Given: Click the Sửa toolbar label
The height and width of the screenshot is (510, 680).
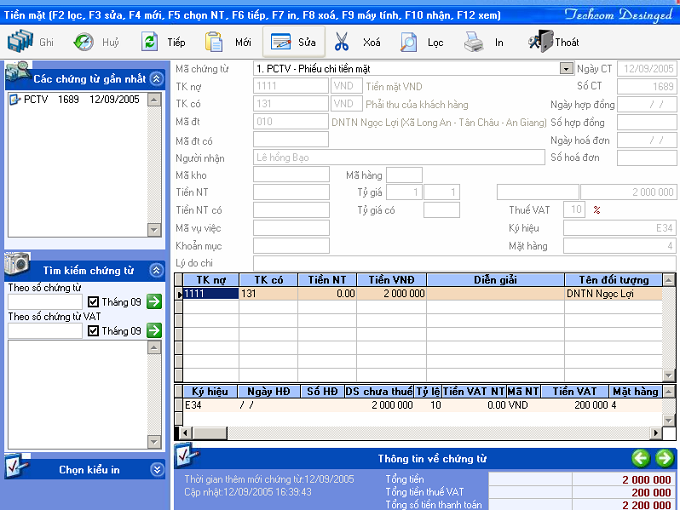Looking at the screenshot, I should (x=307, y=42).
